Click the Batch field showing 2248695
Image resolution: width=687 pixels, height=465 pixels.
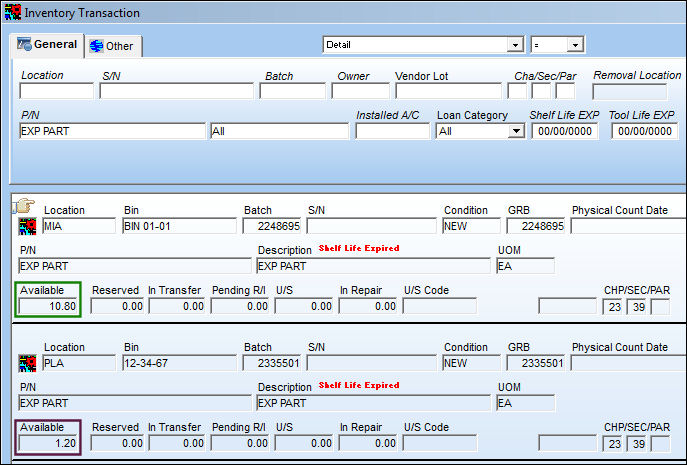click(272, 226)
